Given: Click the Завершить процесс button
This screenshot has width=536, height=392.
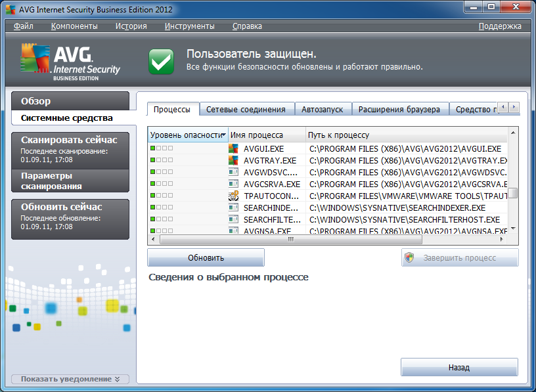Looking at the screenshot, I should click(x=460, y=257).
